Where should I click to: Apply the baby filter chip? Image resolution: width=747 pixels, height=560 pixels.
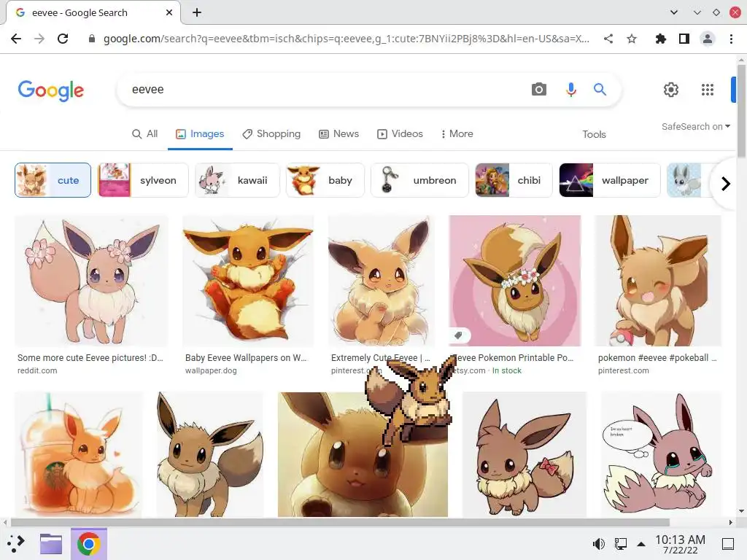325,180
